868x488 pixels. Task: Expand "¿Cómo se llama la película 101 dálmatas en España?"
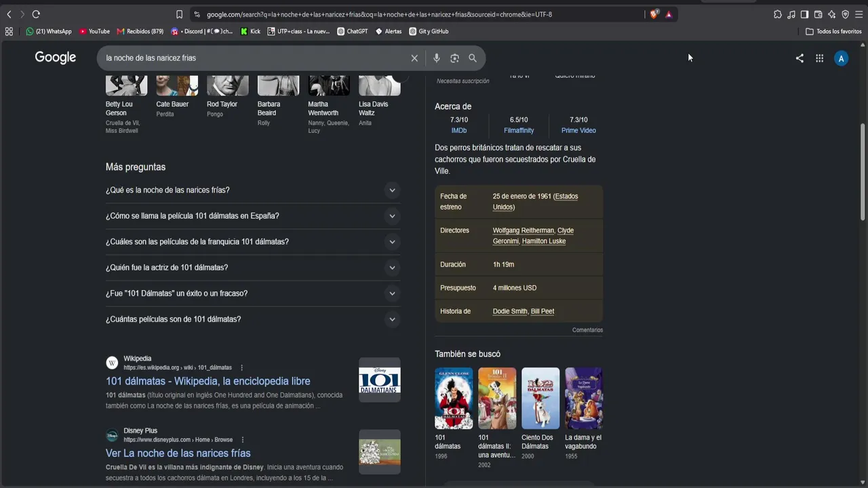click(253, 216)
